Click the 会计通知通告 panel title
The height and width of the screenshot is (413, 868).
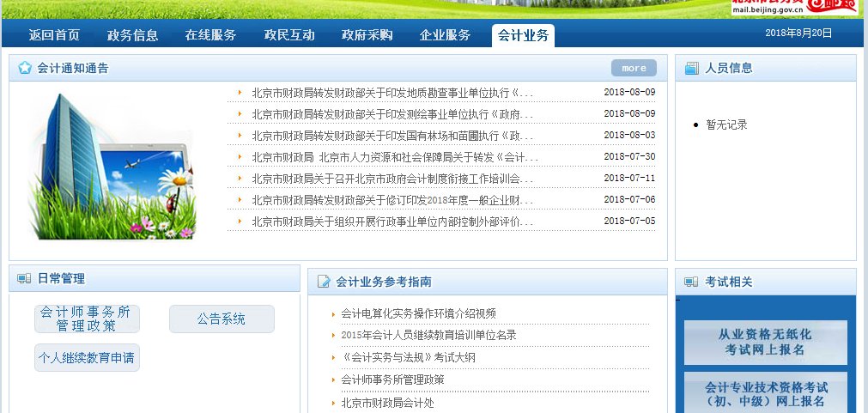pos(73,68)
